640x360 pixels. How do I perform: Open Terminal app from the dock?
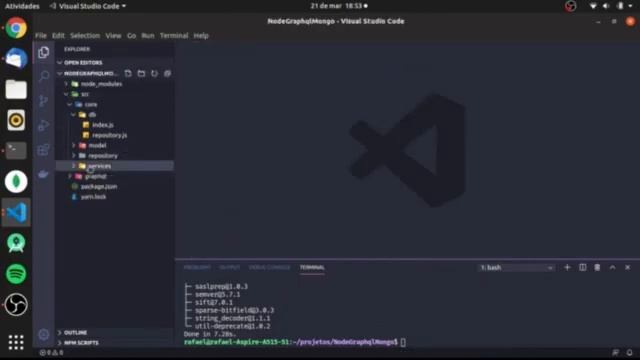pos(16,151)
